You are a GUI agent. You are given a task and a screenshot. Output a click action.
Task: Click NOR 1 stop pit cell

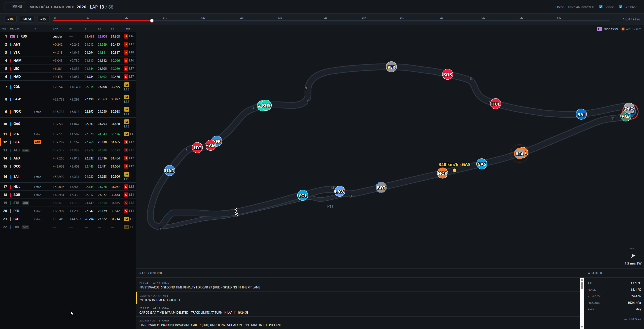point(38,112)
